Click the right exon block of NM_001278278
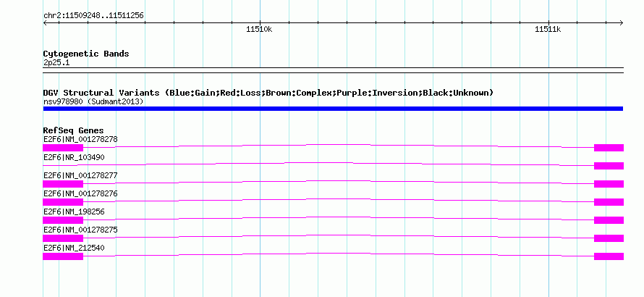This screenshot has height=297, width=644. click(x=609, y=148)
